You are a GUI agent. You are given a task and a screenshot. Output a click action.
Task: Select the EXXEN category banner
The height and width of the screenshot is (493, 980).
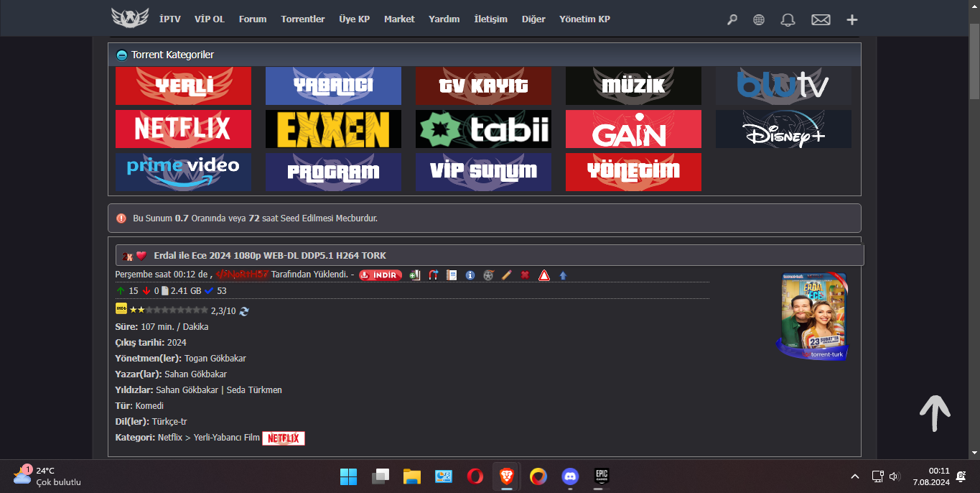334,129
